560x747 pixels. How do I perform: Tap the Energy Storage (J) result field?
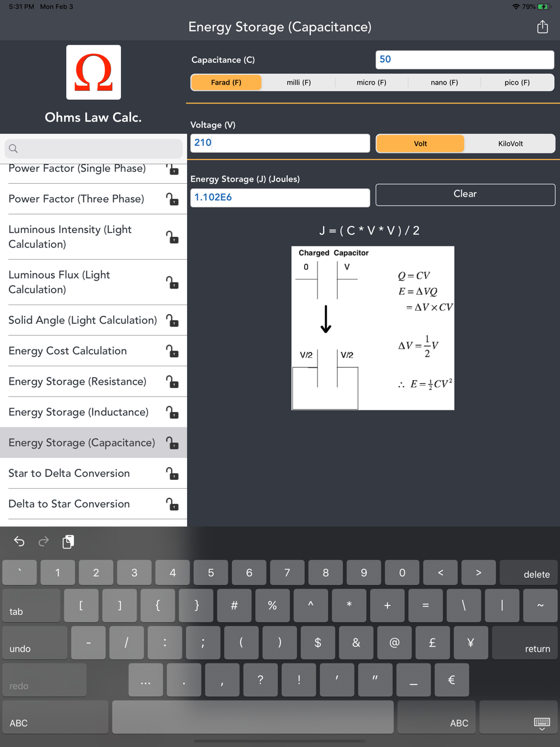pos(280,198)
